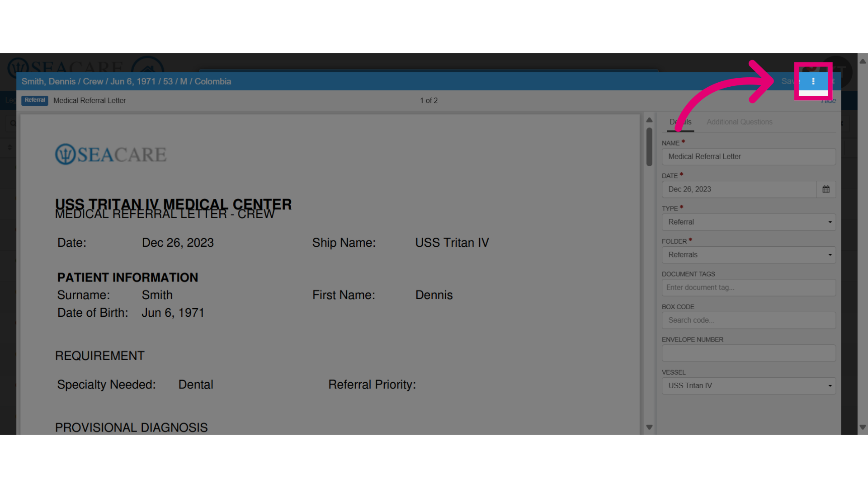Screen dimensions: 868x488
Task: Select the Details tab
Action: [x=680, y=122]
